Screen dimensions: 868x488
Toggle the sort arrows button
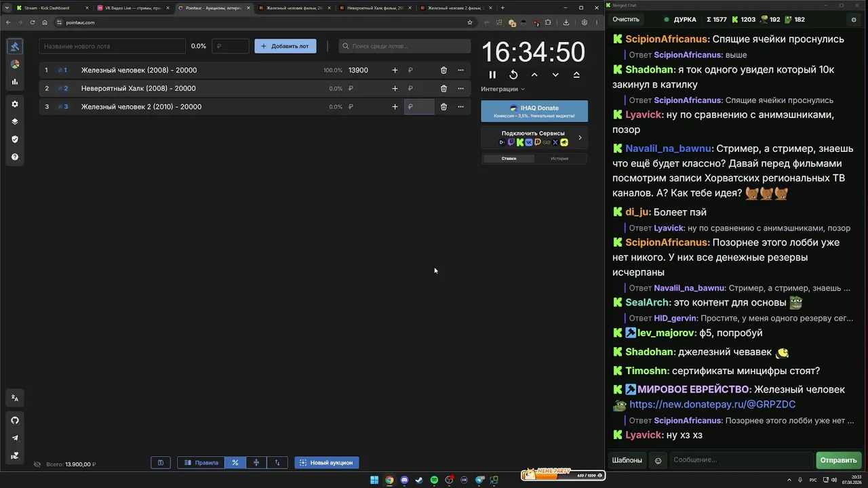[x=277, y=462]
